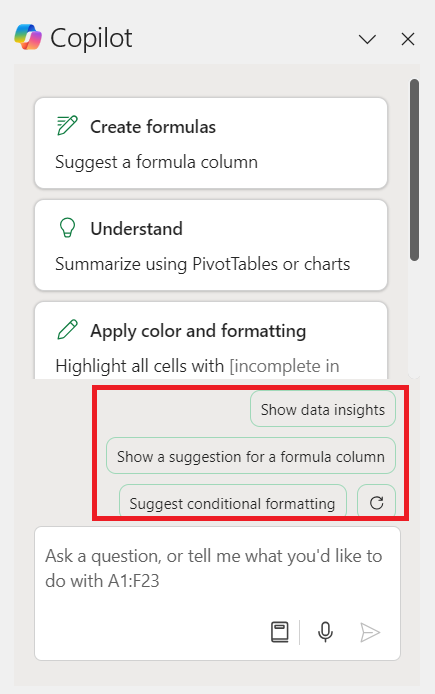Activate the microphone voice input icon
The width and height of the screenshot is (435, 694).
[x=325, y=632]
